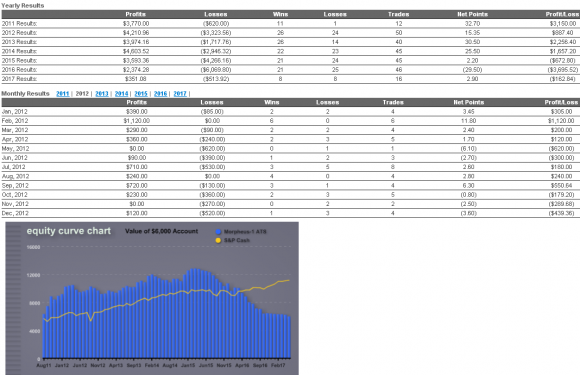This screenshot has width=580, height=375.
Task: Click the Net Points header in yearly table
Action: pyautogui.click(x=472, y=14)
